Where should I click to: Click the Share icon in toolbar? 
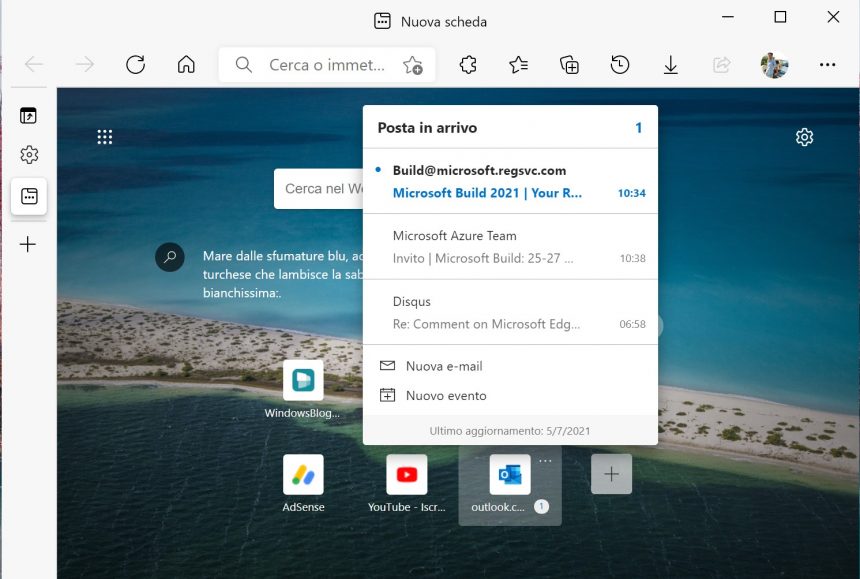(721, 65)
